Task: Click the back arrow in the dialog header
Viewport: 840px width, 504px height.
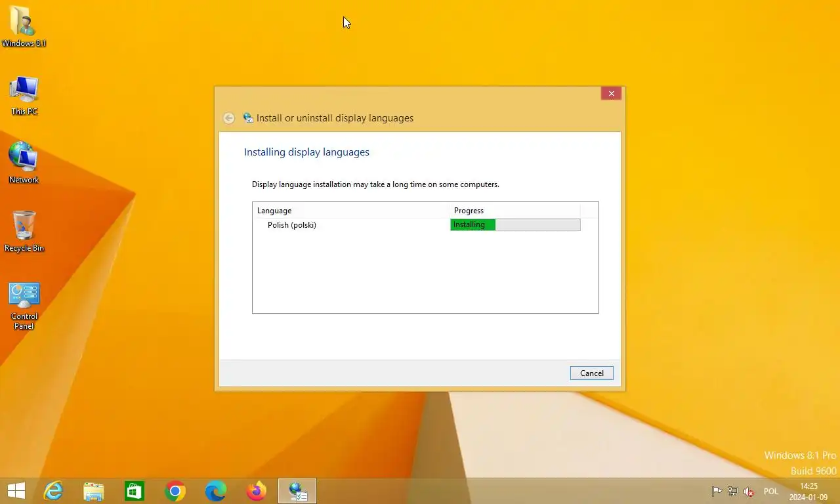Action: (228, 118)
